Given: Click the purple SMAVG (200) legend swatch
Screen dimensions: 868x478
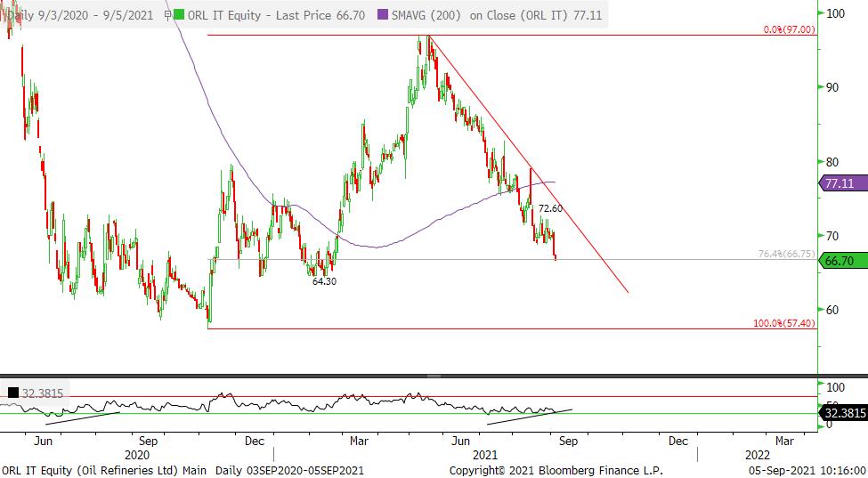Looking at the screenshot, I should 381,15.
